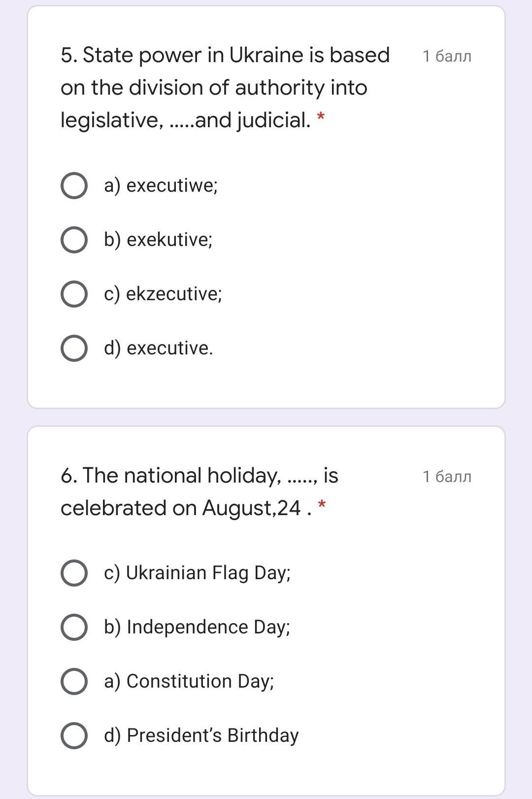The width and height of the screenshot is (532, 799).
Task: Click the 'd) President's Birthday' label text
Action: (x=201, y=736)
